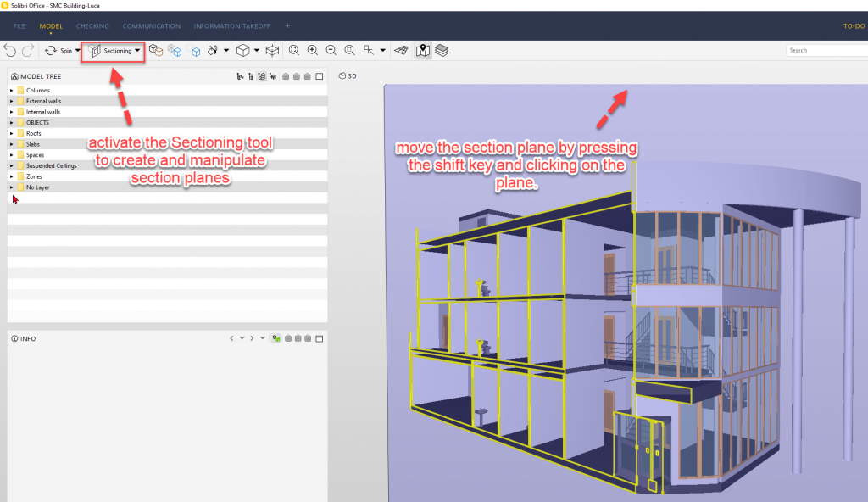Image resolution: width=868 pixels, height=502 pixels.
Task: Click the zoom out magnifier icon
Action: pos(331,50)
